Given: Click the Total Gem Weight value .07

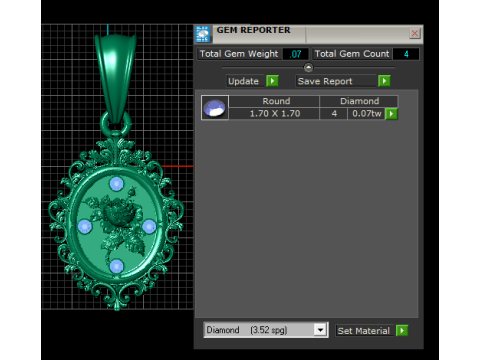Looking at the screenshot, I should point(295,54).
